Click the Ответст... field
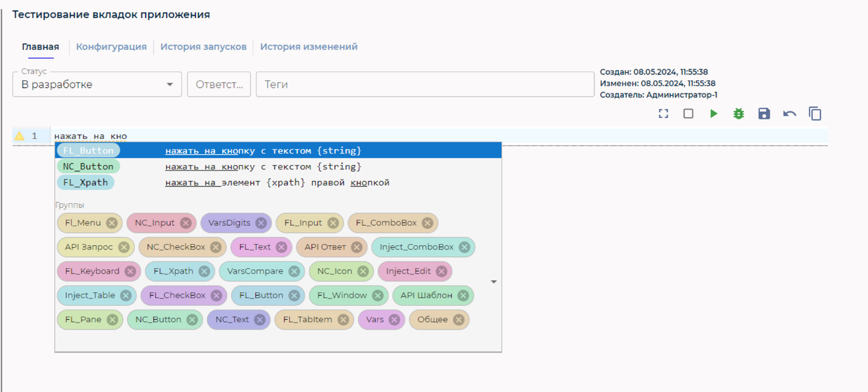The width and height of the screenshot is (868, 392). pos(219,84)
